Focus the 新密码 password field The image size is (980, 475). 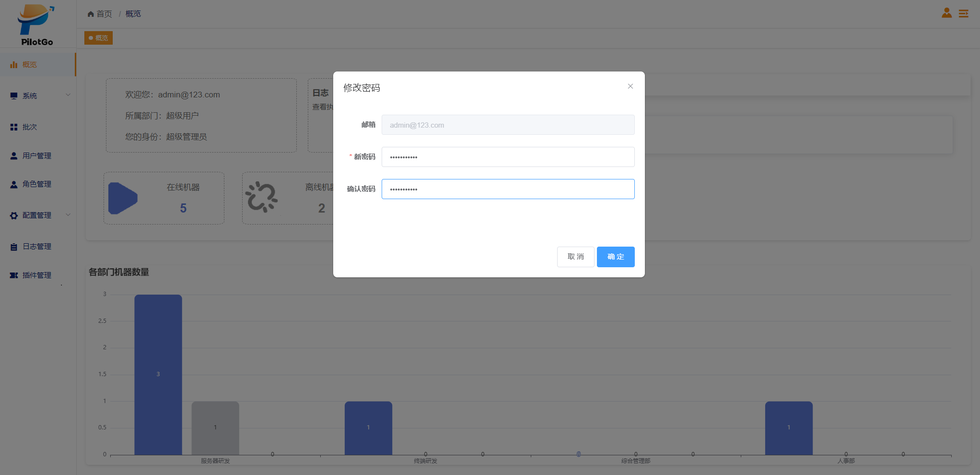click(x=508, y=157)
